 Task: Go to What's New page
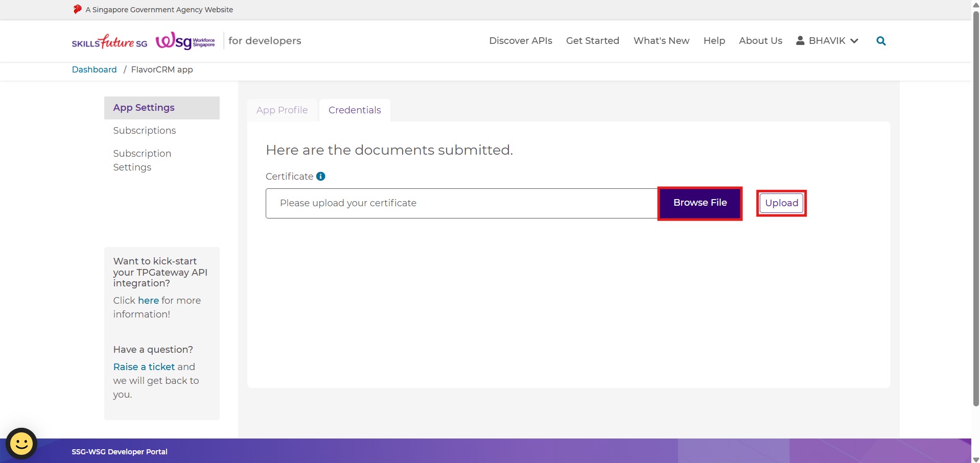pyautogui.click(x=661, y=41)
